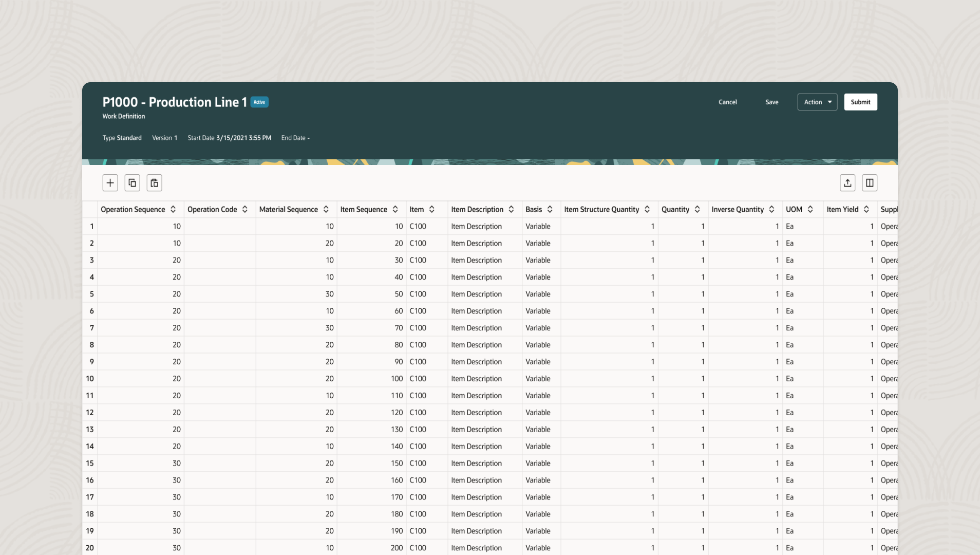The width and height of the screenshot is (980, 555).
Task: Sort by Operation Sequence column
Action: 173,210
